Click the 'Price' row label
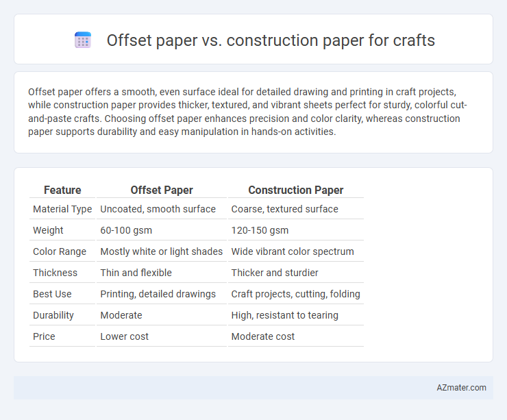Image resolution: width=507 pixels, height=420 pixels. click(x=62, y=336)
